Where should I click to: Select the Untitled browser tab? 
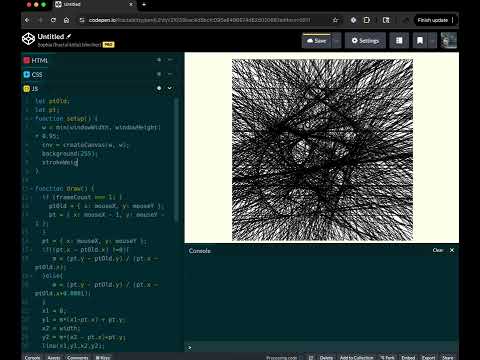(94, 4)
